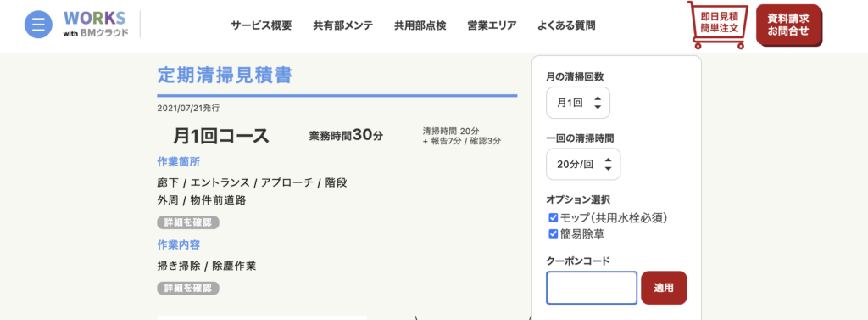Go to 共有部メンテ in navigation
The image size is (868, 320).
coord(343,25)
